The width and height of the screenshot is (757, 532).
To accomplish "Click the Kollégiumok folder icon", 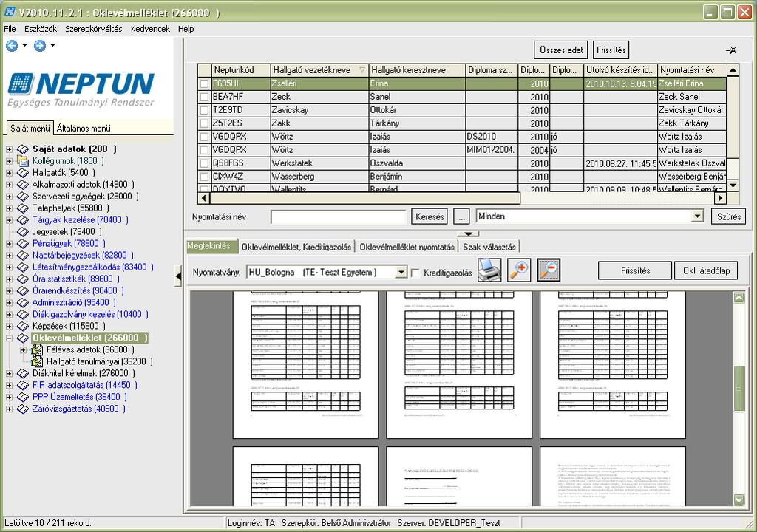I will tap(23, 161).
